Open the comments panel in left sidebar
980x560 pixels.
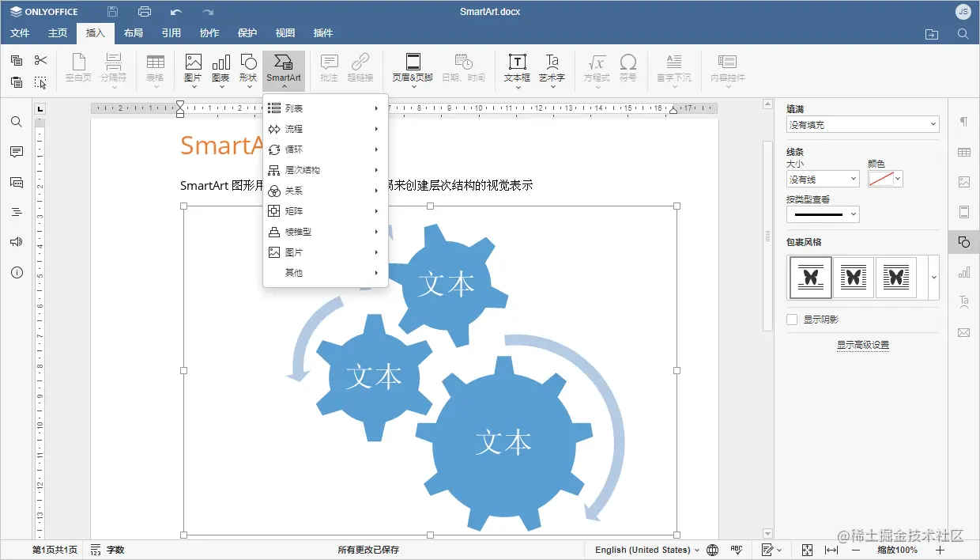[x=17, y=152]
